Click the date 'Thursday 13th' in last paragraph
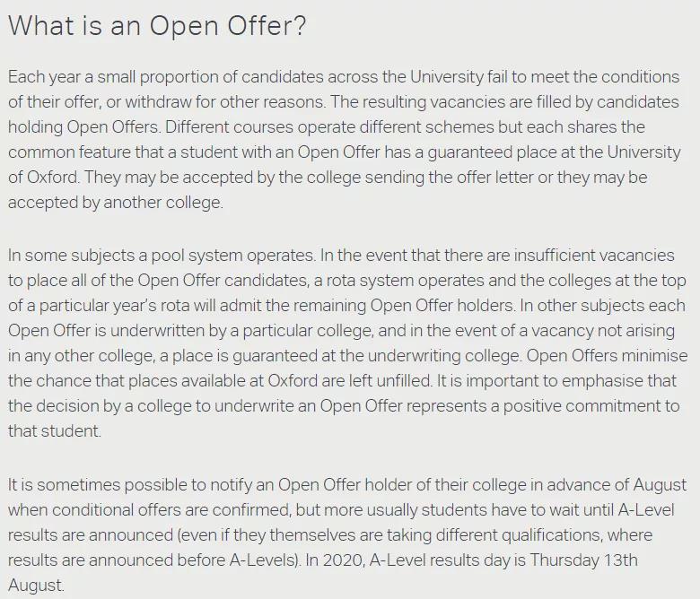The height and width of the screenshot is (599, 700). (583, 560)
